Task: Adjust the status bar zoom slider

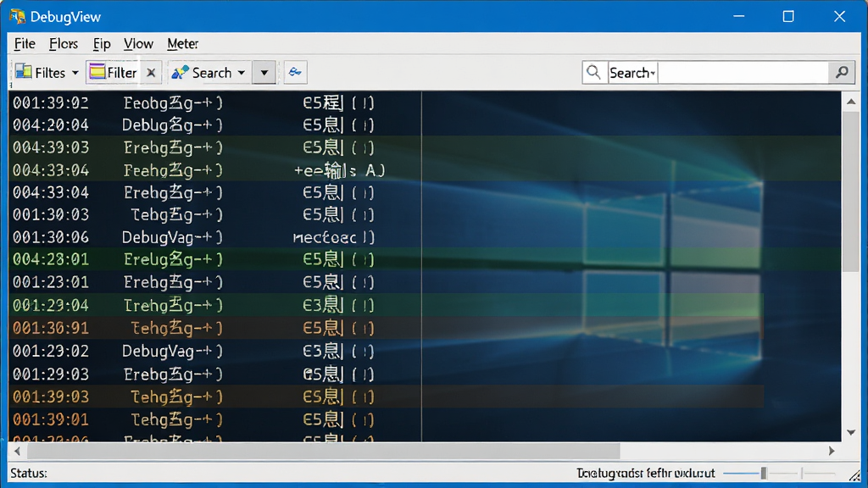Action: 764,473
